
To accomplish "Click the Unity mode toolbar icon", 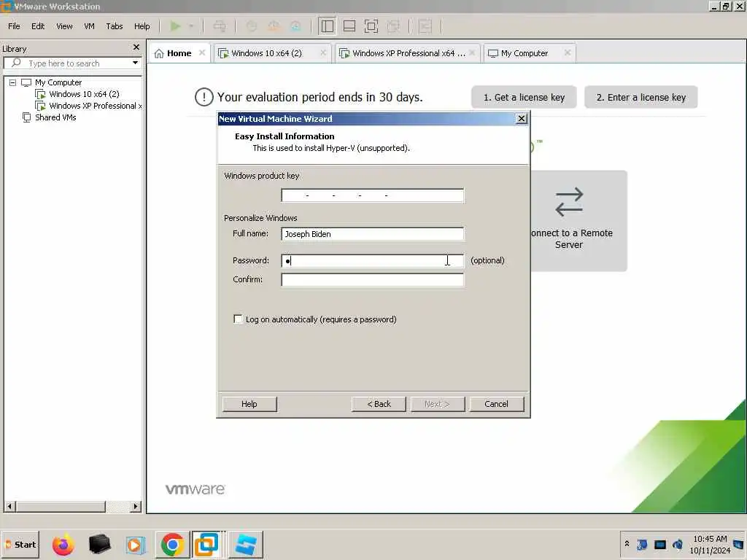I will pyautogui.click(x=393, y=26).
